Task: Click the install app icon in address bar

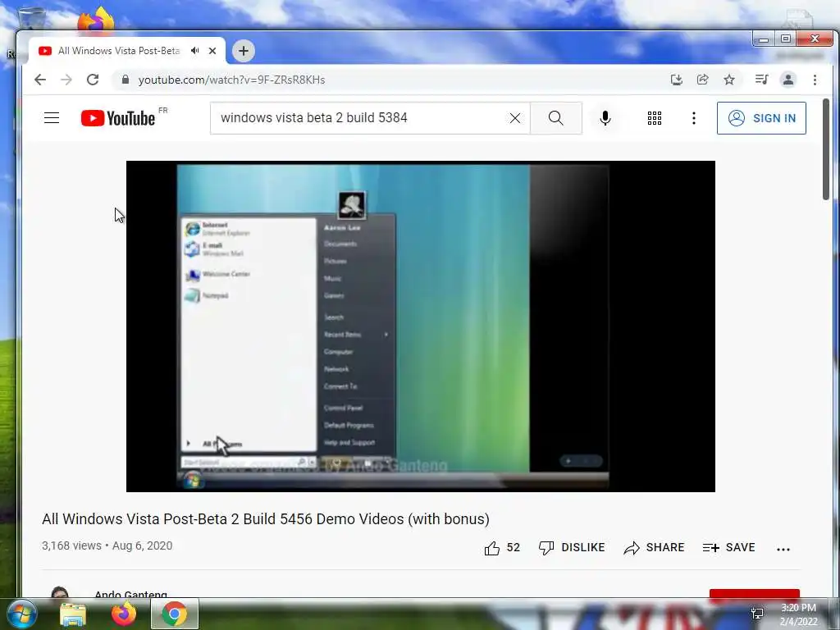Action: [x=677, y=80]
